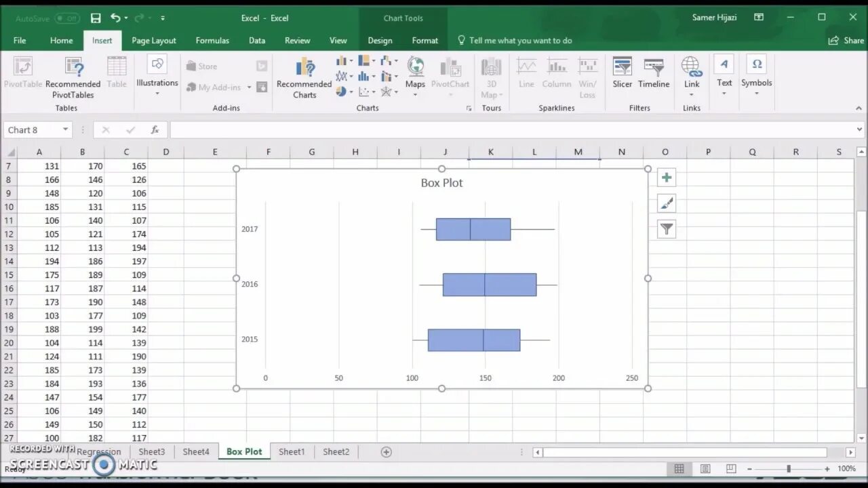
Task: Insert a scatter or bubble chart
Action: pos(367,91)
